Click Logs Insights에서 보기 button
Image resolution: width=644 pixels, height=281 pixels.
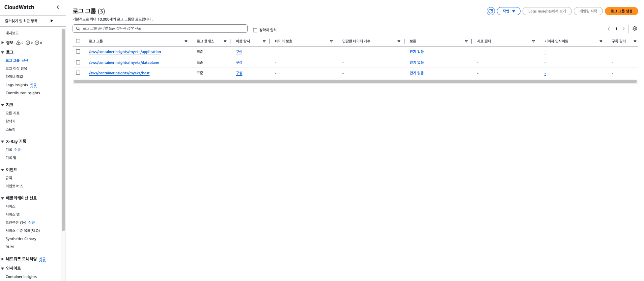547,11
